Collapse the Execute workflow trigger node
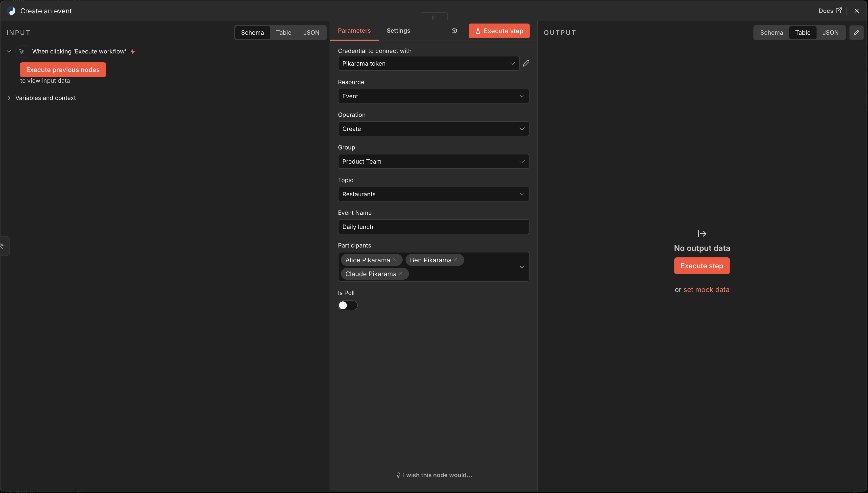This screenshot has width=868, height=493. 9,51
